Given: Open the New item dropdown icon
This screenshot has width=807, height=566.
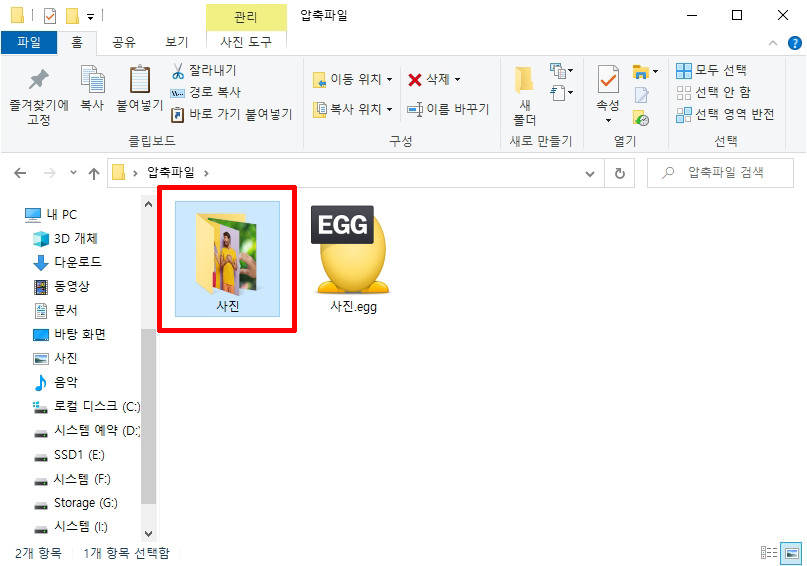Looking at the screenshot, I should [x=561, y=70].
